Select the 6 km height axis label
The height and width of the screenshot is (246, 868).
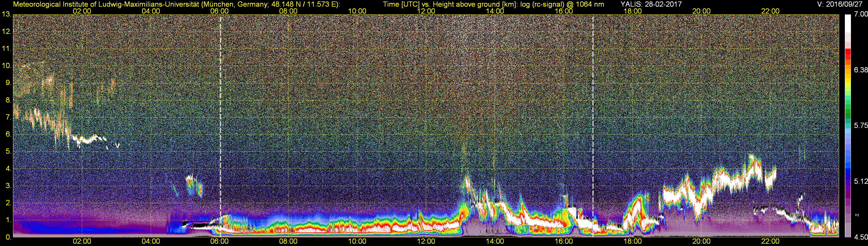tap(8, 134)
